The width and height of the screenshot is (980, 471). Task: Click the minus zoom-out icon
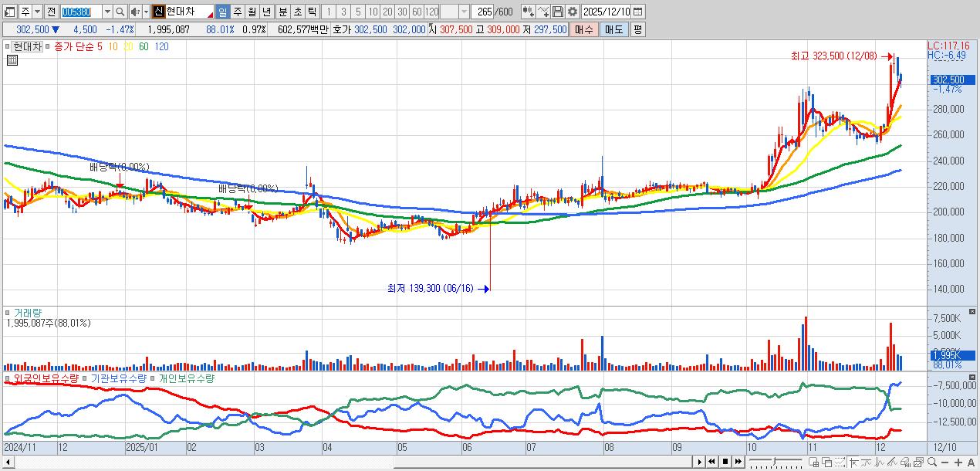pyautogui.click(x=945, y=463)
